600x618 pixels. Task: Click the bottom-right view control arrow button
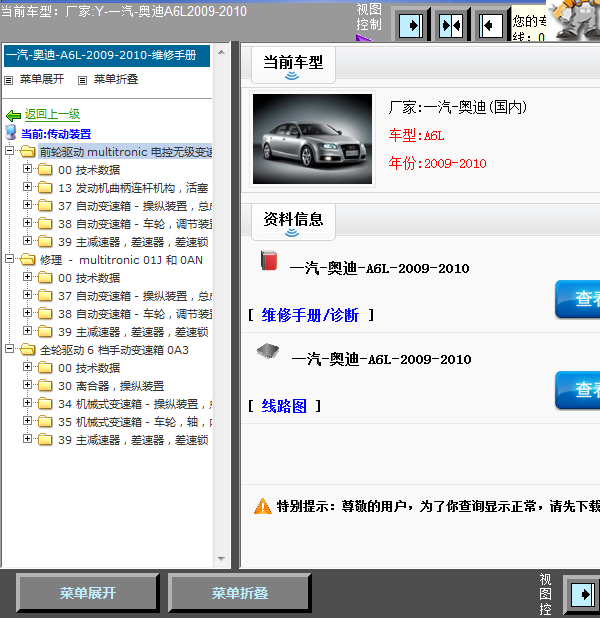click(583, 594)
